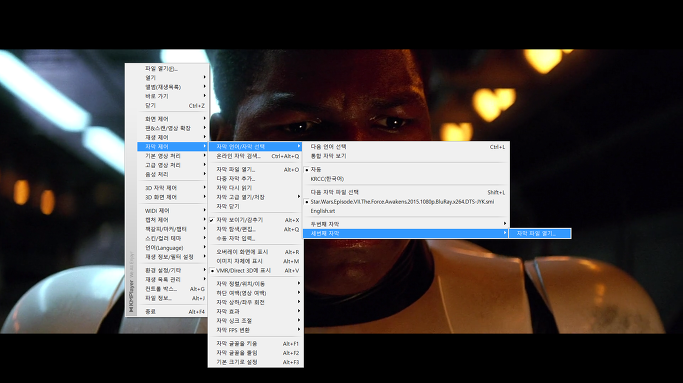Open the 3D 화면 제어 submenu
The width and height of the screenshot is (683, 383).
click(172, 197)
